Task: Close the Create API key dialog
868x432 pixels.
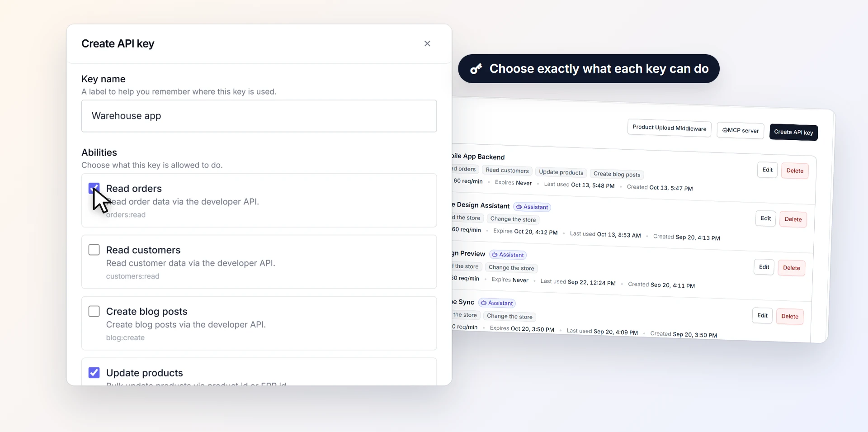Action: (427, 43)
